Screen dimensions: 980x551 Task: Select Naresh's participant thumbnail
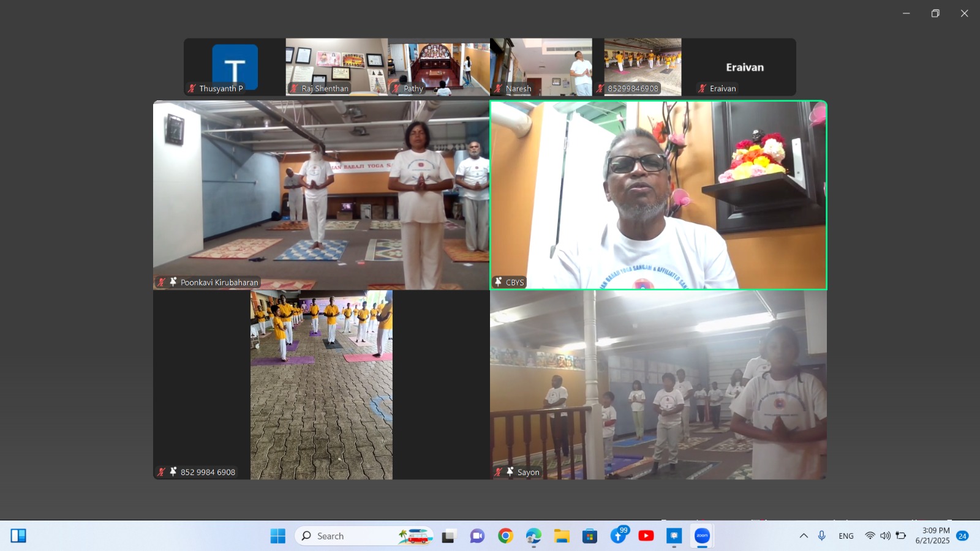[541, 67]
